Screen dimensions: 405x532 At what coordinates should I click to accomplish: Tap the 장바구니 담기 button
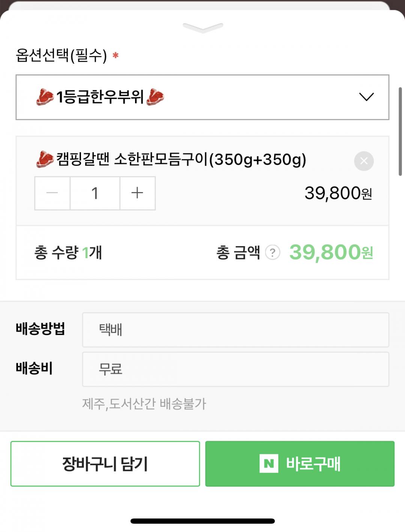[x=105, y=464]
